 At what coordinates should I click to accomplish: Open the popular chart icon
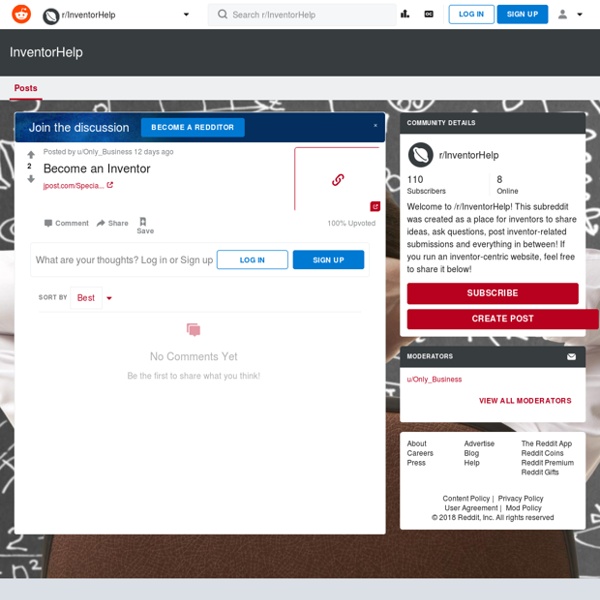405,14
